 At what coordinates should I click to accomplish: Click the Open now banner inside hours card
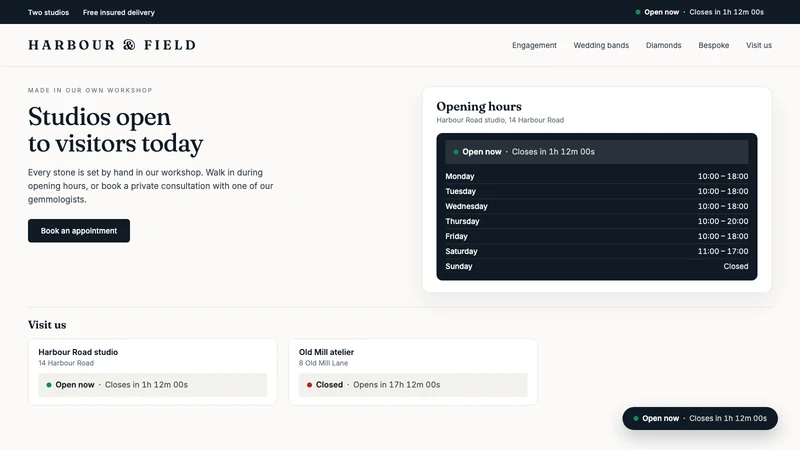tap(597, 152)
